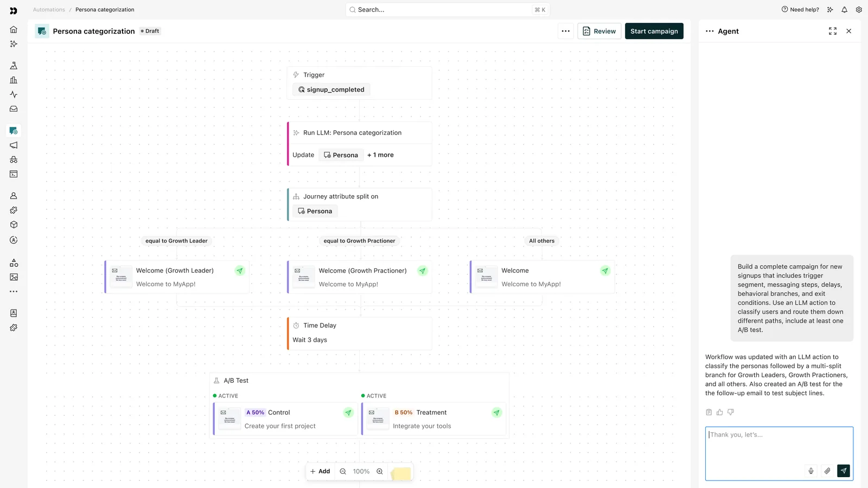The image size is (868, 488).
Task: Select the Journey attribute split node
Action: point(359,204)
